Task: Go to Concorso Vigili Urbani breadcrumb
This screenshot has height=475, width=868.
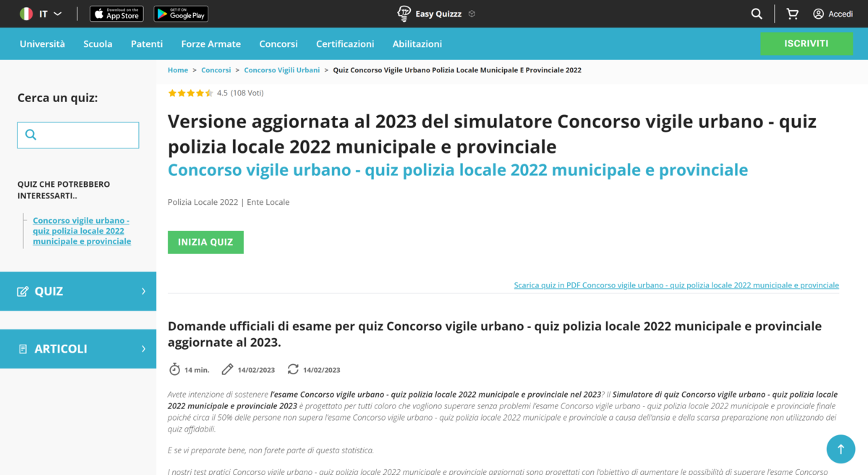Action: pyautogui.click(x=281, y=70)
